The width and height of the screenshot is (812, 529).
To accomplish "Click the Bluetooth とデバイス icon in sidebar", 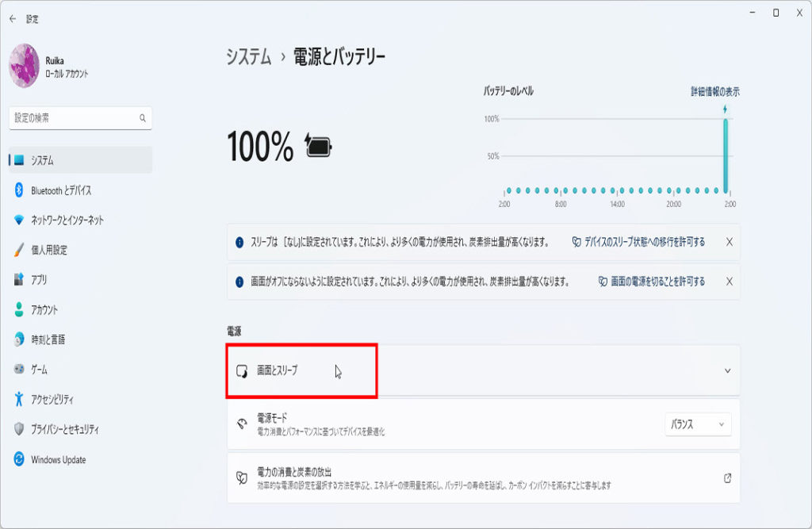I will coord(19,190).
